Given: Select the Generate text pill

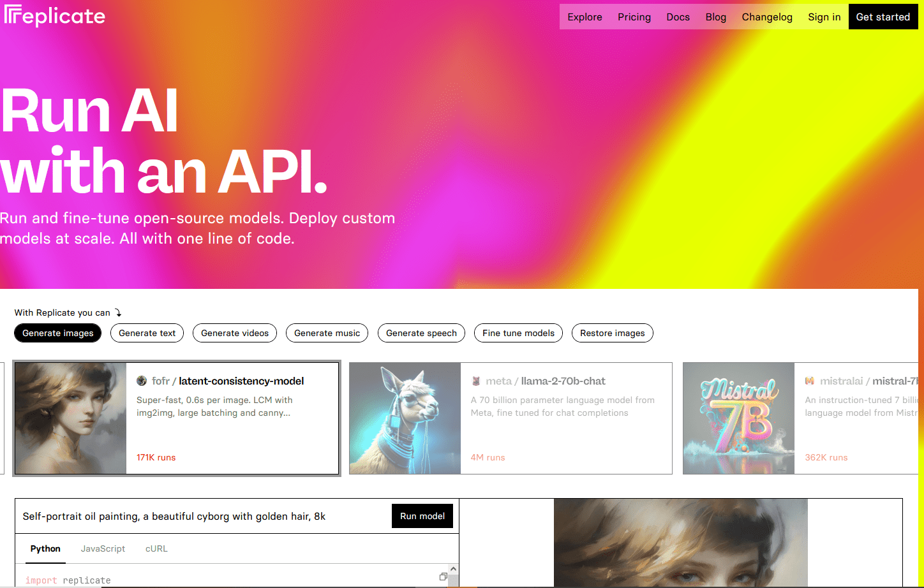Looking at the screenshot, I should click(147, 333).
